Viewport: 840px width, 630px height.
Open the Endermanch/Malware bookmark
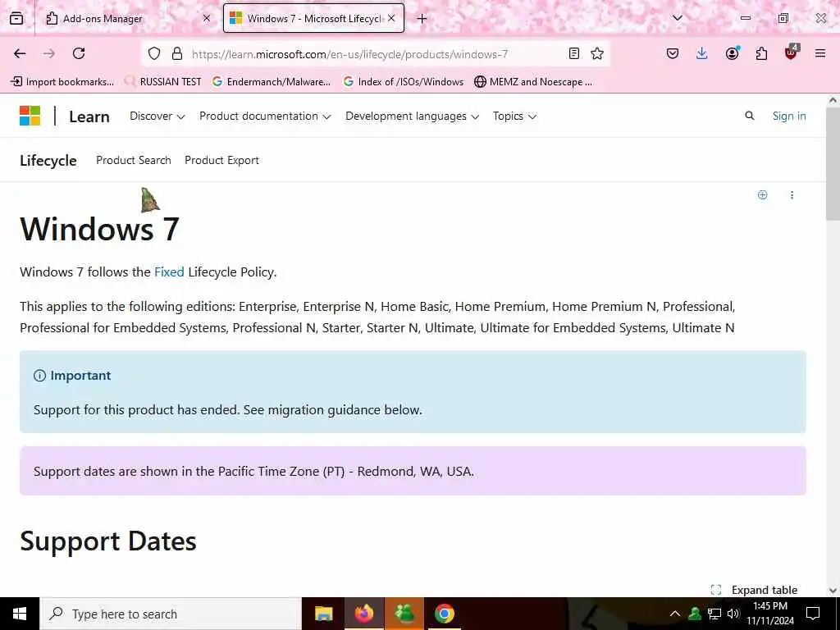click(271, 81)
